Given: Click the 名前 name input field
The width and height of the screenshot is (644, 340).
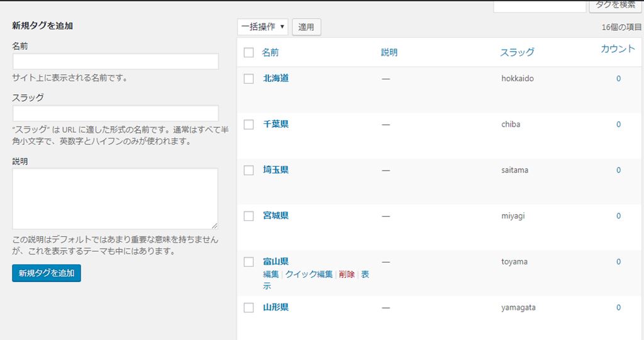Looking at the screenshot, I should [115, 62].
